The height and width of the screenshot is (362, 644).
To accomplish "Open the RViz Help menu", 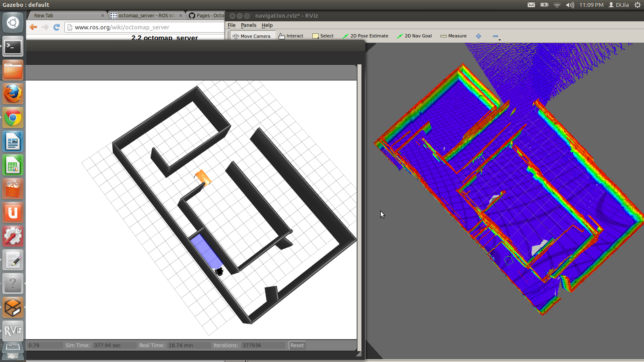I will click(267, 25).
